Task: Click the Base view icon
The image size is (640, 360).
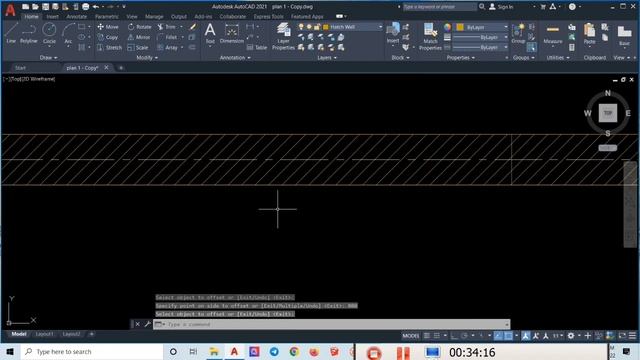Action: (624, 34)
